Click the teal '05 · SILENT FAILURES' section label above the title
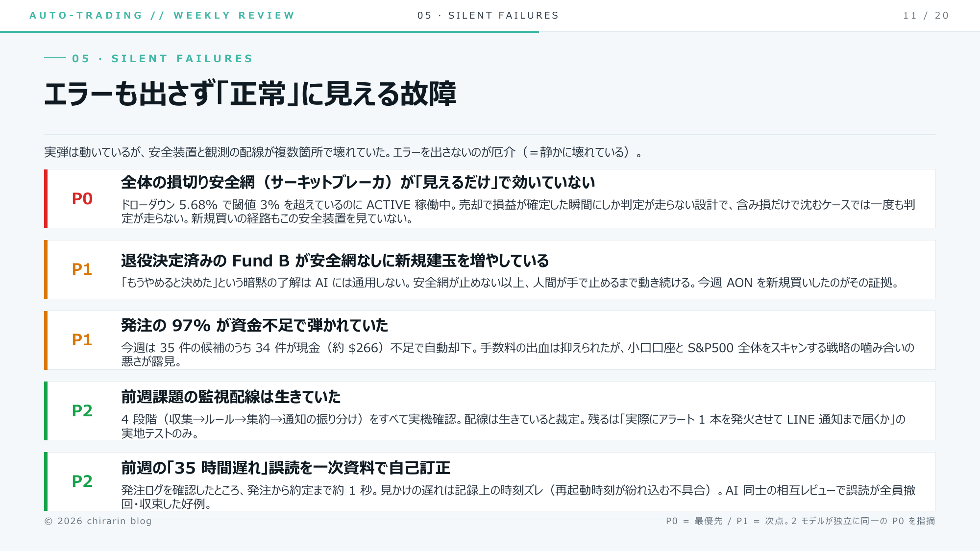980x551 pixels. click(162, 59)
